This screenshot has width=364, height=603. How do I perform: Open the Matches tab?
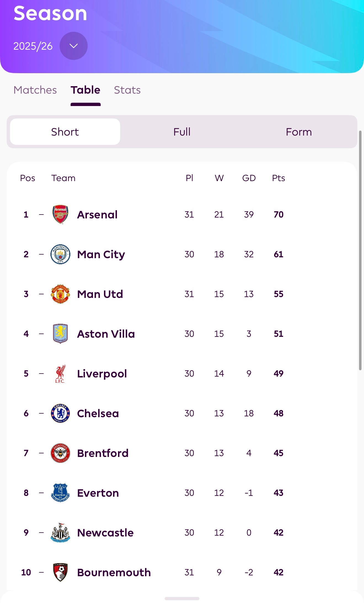35,90
